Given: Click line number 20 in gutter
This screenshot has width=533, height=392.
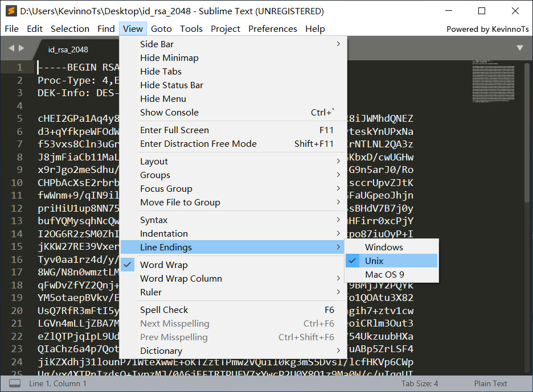Looking at the screenshot, I should click(17, 311).
